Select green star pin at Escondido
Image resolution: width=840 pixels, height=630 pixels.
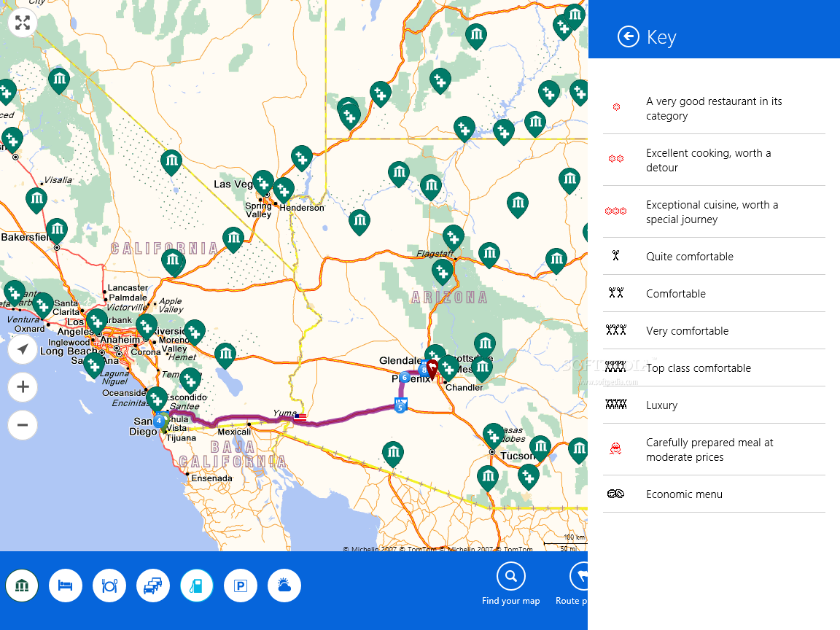point(190,380)
